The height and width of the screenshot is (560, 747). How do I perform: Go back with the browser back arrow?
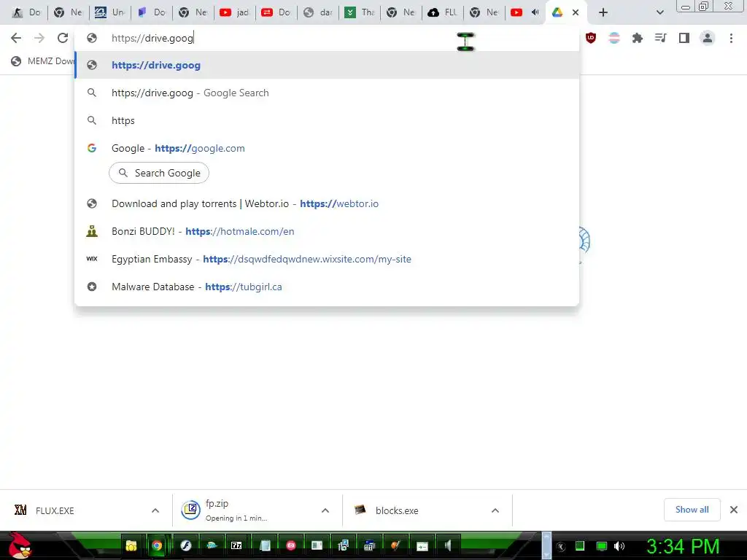click(16, 38)
